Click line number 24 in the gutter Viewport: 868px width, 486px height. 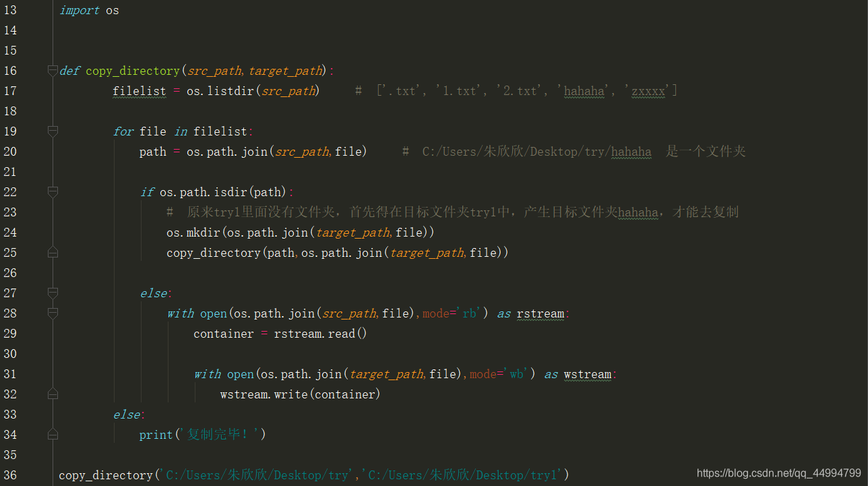(x=10, y=233)
